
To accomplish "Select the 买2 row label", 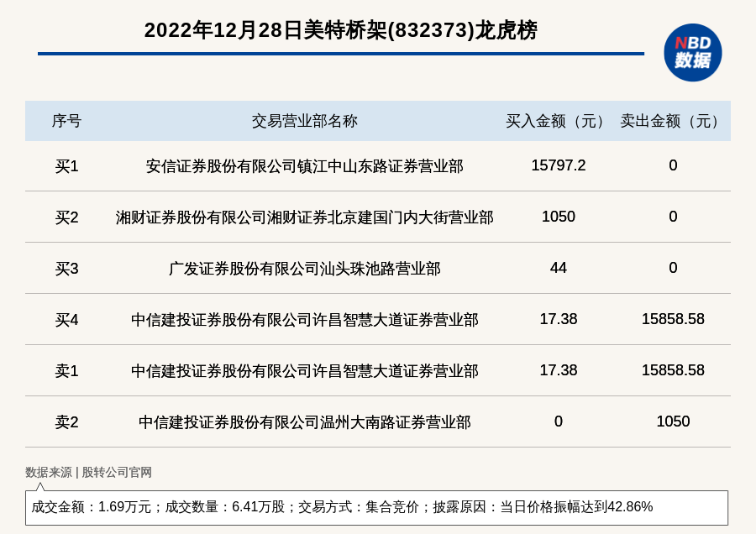I will tap(66, 217).
